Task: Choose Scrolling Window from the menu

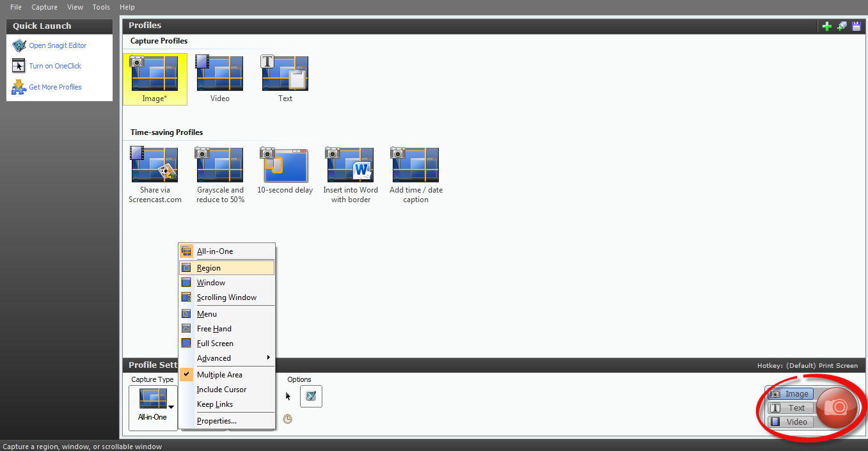Action: coord(226,297)
